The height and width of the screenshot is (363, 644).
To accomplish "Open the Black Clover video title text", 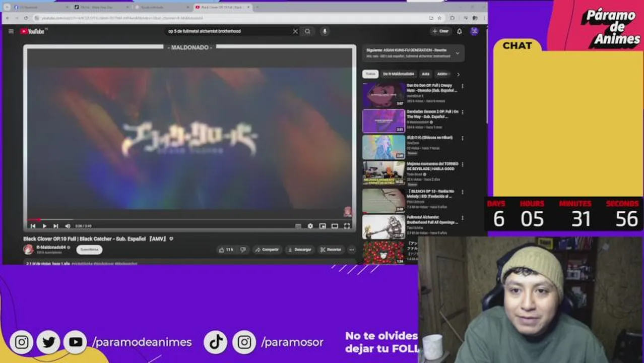I will click(x=95, y=239).
